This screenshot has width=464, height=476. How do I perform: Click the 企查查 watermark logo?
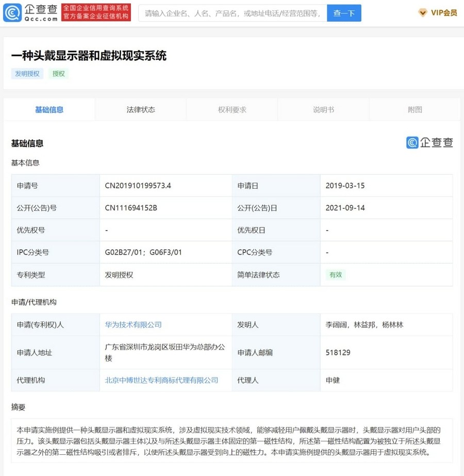pyautogui.click(x=429, y=143)
